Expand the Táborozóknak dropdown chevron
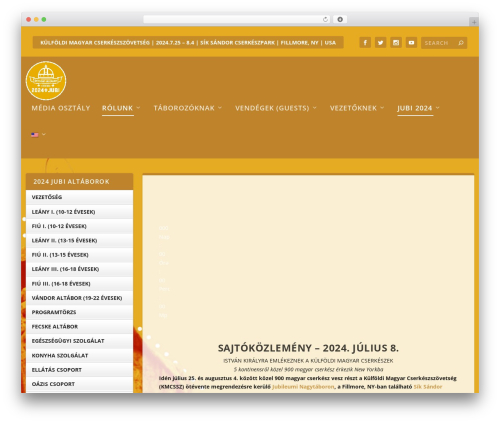Screen dimensions: 500x423 pos(220,108)
